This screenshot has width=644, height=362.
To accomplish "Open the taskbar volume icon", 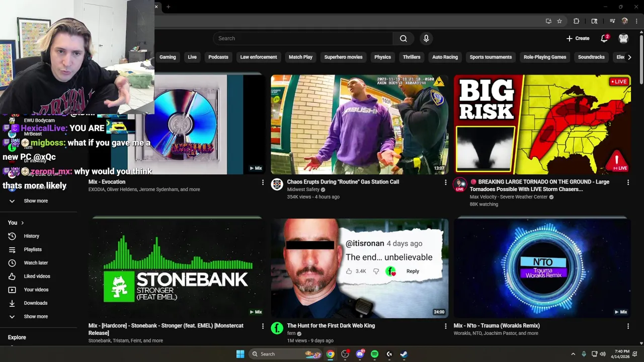I will point(603,354).
